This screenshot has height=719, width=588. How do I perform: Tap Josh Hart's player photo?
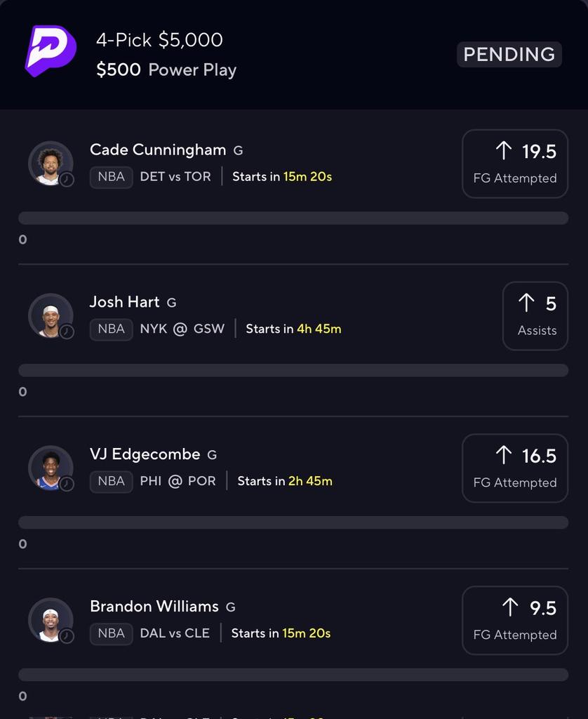(49, 315)
